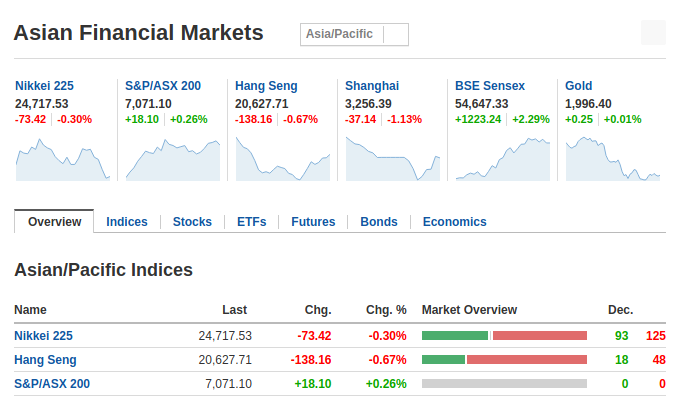682x401 pixels.
Task: Switch to the Bonds tab
Action: pos(379,222)
